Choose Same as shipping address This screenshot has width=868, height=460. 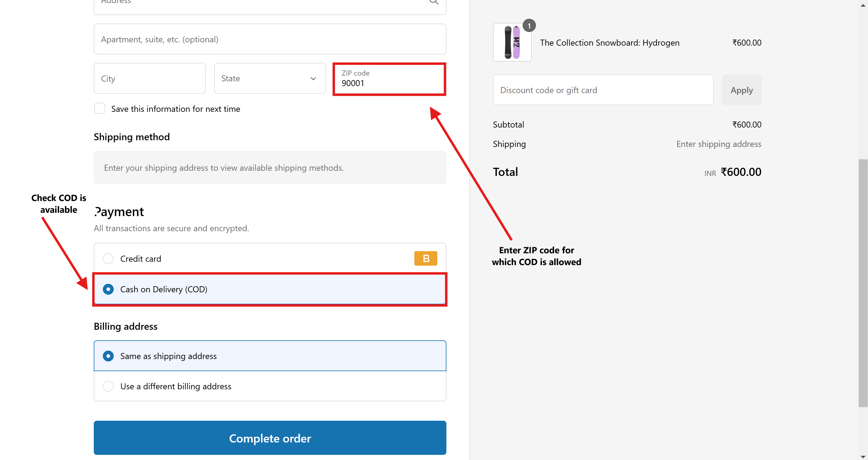point(108,356)
